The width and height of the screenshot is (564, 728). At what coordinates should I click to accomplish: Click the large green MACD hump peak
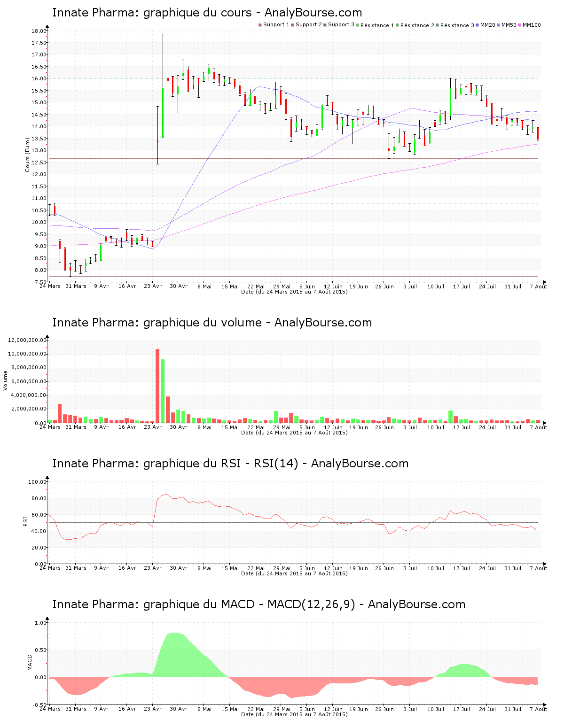click(x=175, y=655)
